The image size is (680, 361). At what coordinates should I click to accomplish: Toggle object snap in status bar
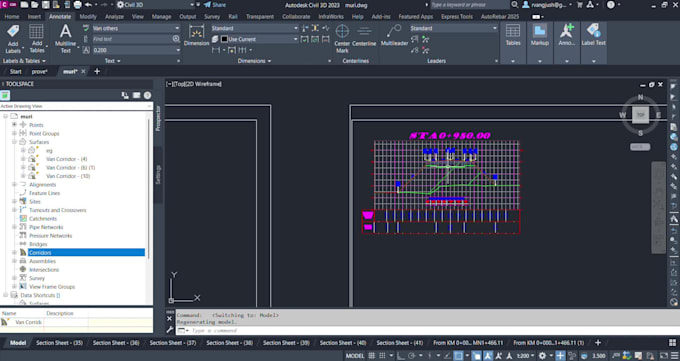(458, 356)
